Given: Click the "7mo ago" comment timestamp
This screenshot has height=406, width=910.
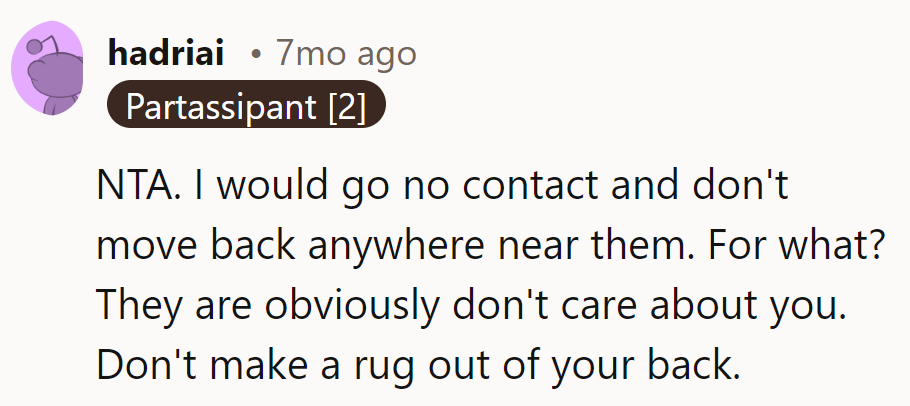Looking at the screenshot, I should (346, 53).
